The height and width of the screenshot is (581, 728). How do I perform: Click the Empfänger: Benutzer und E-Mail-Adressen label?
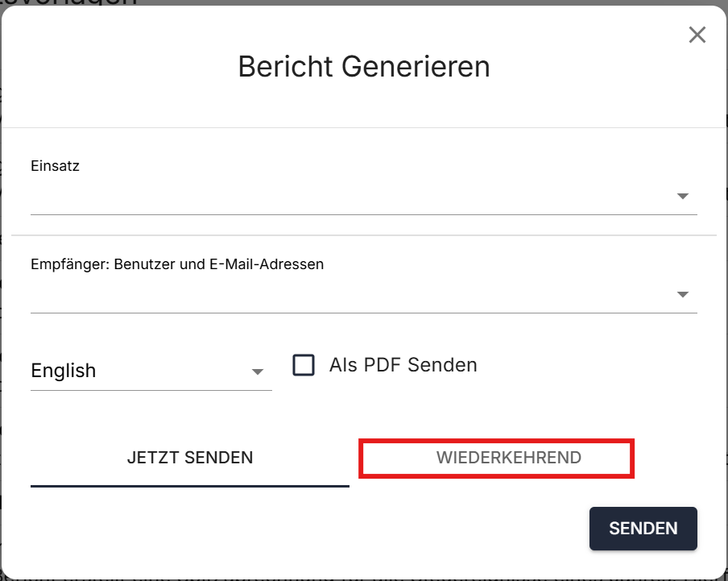[x=177, y=264]
